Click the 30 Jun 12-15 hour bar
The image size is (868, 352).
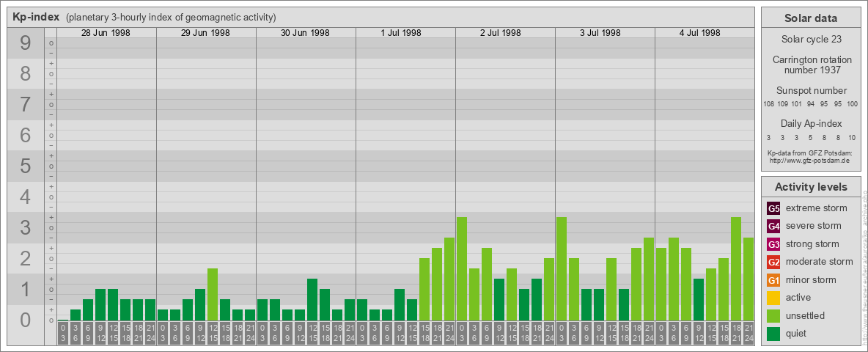(312, 299)
